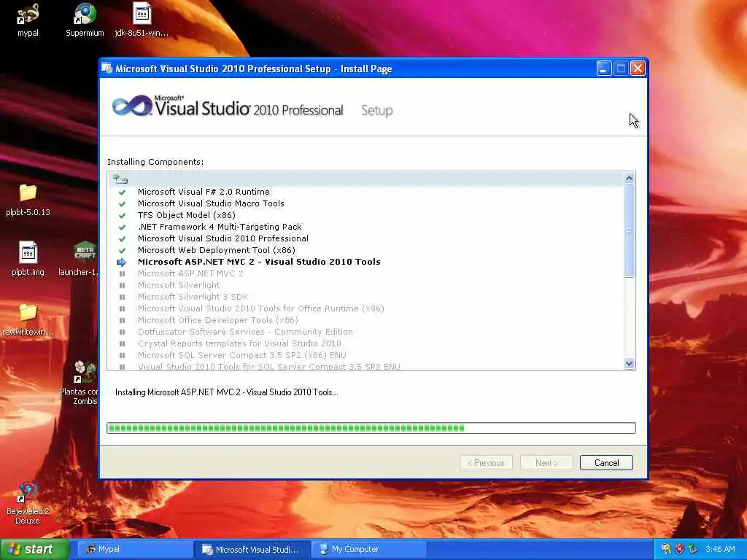Click the disabled Previous button
The image size is (747, 560).
tap(486, 463)
